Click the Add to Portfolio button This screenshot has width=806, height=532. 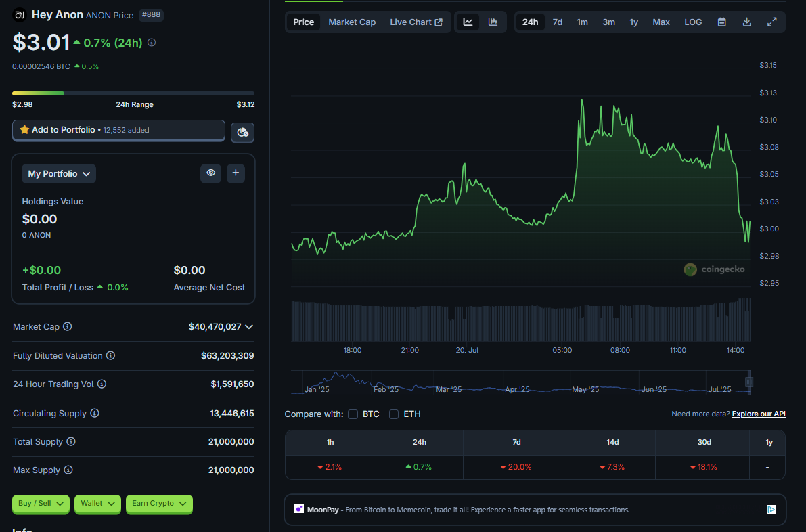coord(118,130)
